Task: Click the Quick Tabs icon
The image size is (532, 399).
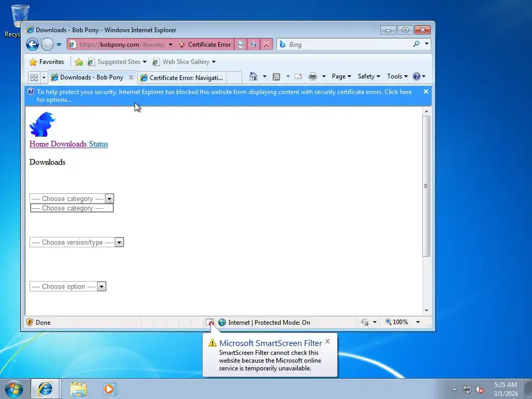Action: point(34,77)
